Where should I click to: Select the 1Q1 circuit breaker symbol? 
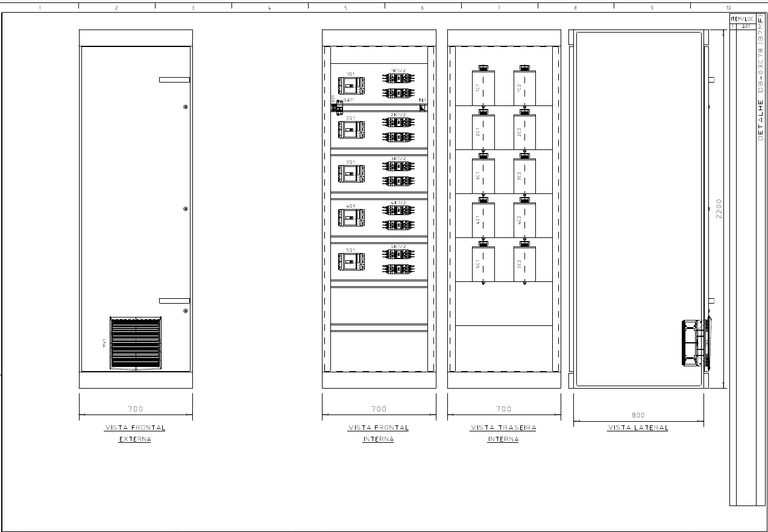[351, 86]
